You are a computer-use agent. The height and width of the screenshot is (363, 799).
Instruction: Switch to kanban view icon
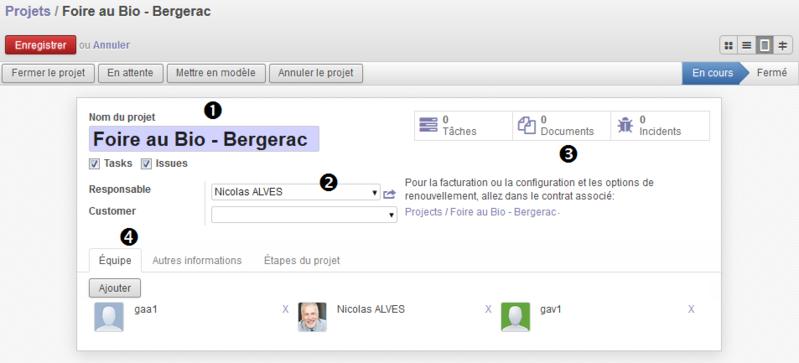pos(729,46)
